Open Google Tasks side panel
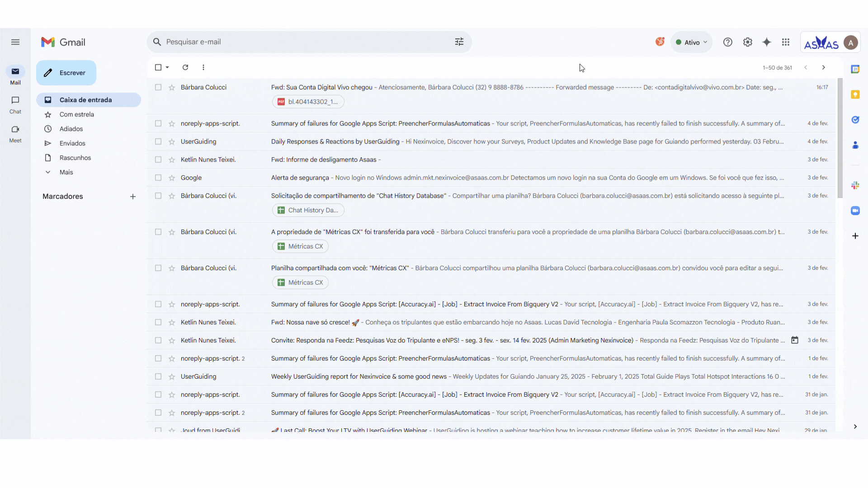The image size is (868, 488). pos(855,120)
